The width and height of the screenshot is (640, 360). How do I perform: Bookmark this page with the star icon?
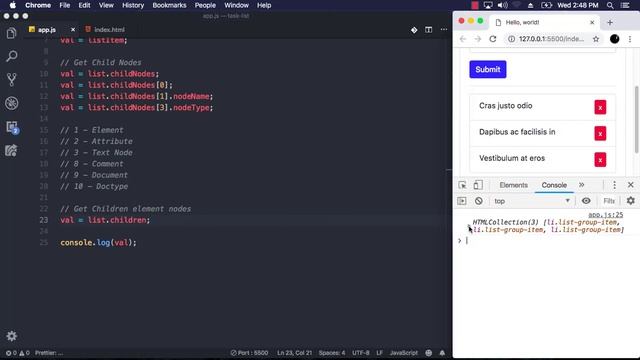[x=596, y=39]
